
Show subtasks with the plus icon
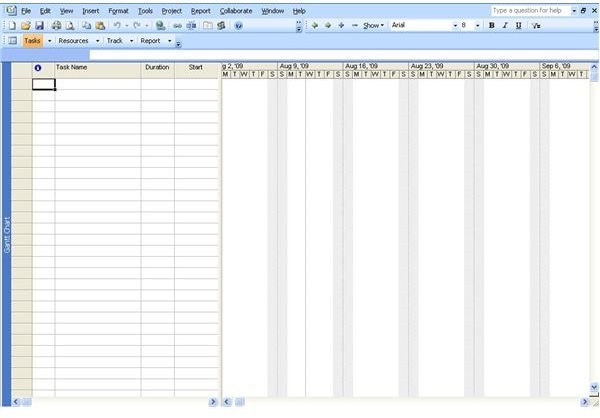(341, 25)
